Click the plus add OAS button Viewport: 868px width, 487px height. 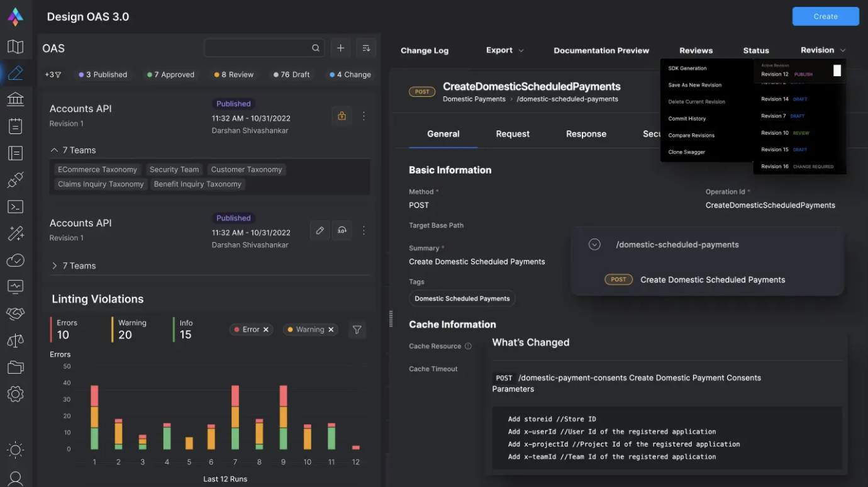(340, 48)
